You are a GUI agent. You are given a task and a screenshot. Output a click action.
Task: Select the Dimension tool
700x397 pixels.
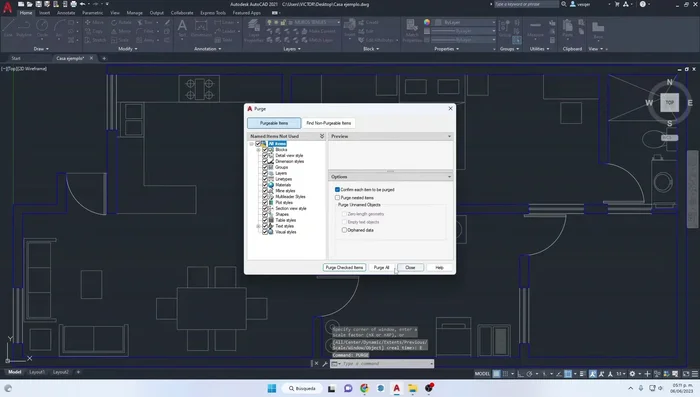[x=201, y=28]
